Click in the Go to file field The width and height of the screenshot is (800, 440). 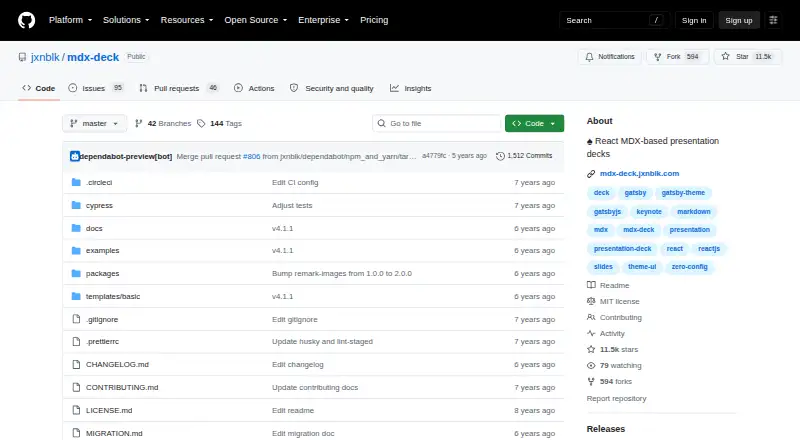pyautogui.click(x=437, y=124)
